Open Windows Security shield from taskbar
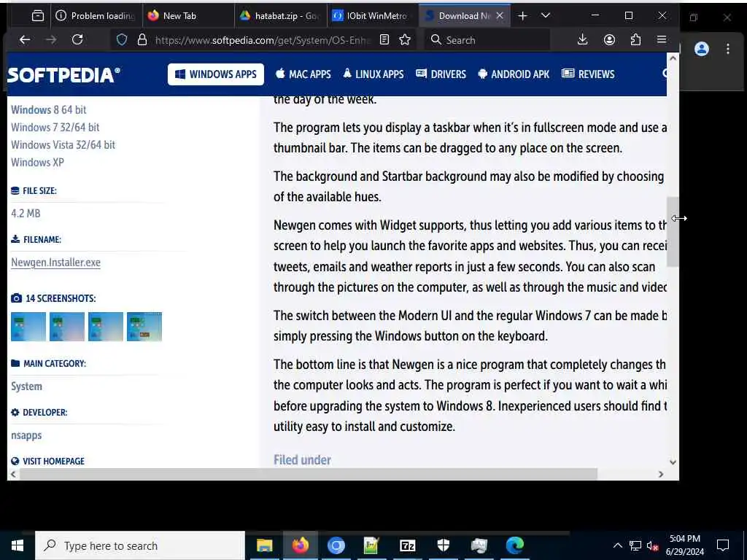This screenshot has height=560, width=747. [x=443, y=545]
